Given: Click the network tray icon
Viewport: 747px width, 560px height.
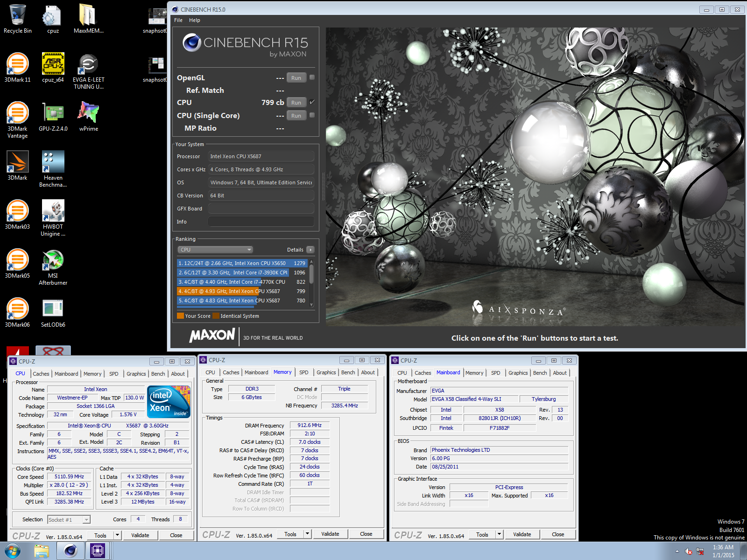Looking at the screenshot, I should 700,551.
